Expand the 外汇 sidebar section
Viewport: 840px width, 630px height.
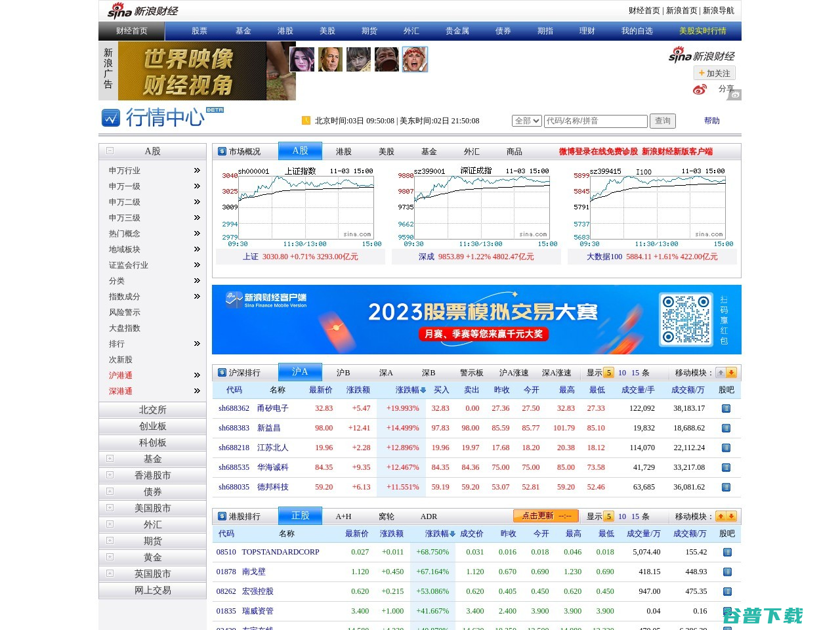coord(110,524)
